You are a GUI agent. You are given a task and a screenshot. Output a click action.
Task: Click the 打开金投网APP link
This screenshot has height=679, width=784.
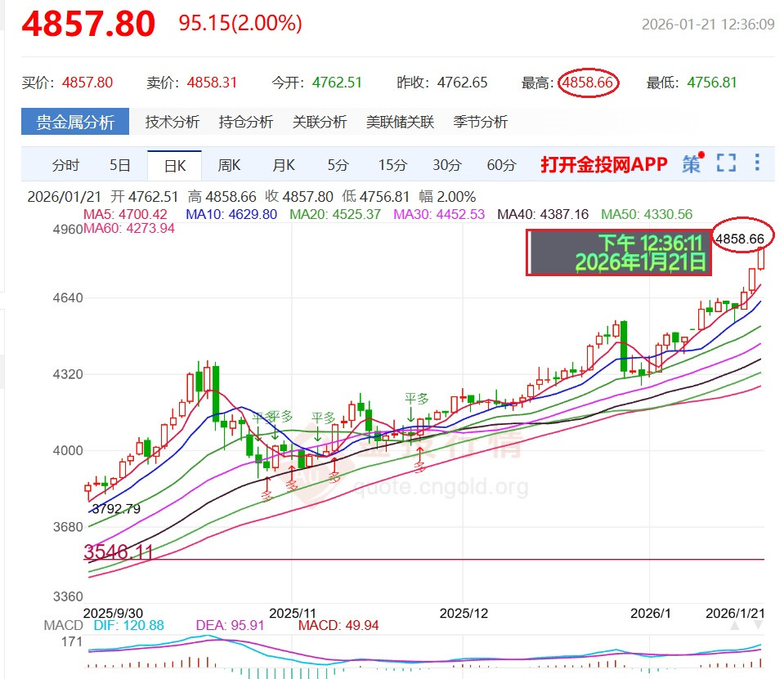coord(604,164)
